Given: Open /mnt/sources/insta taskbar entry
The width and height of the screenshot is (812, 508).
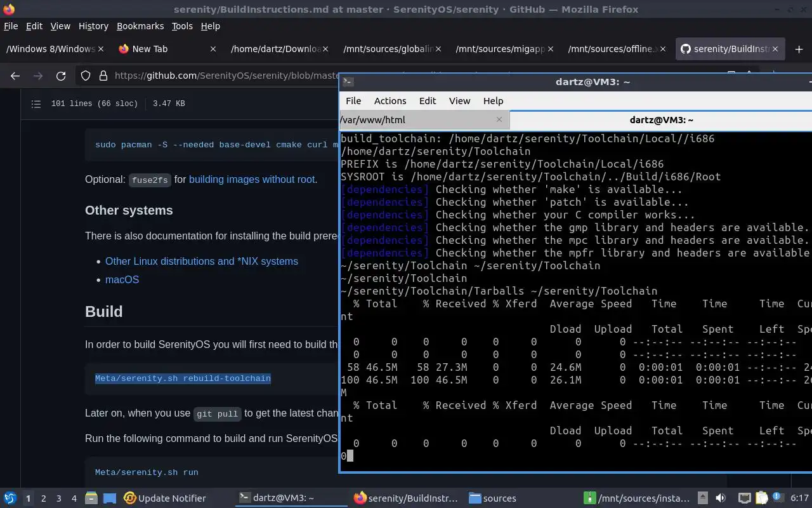Looking at the screenshot, I should pos(638,498).
